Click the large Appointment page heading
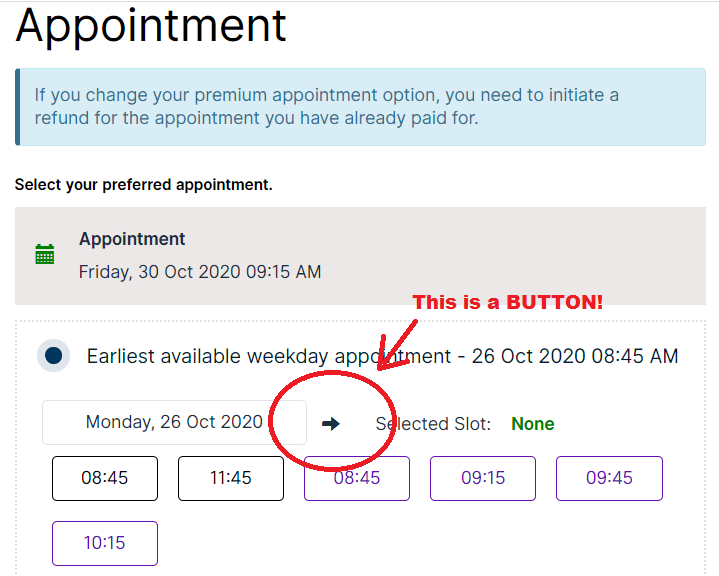The height and width of the screenshot is (576, 719). pyautogui.click(x=151, y=27)
